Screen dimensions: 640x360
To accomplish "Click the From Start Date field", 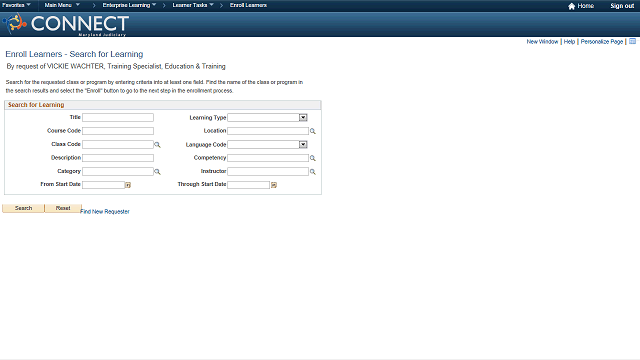I will pos(103,185).
